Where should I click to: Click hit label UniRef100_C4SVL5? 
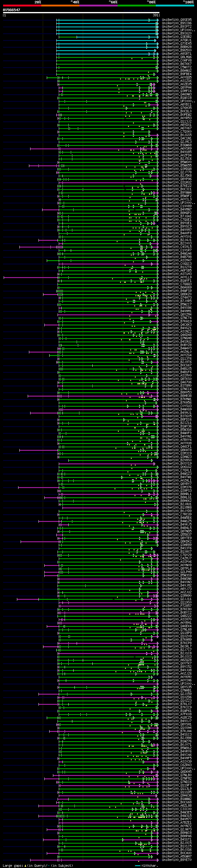[x=177, y=247]
